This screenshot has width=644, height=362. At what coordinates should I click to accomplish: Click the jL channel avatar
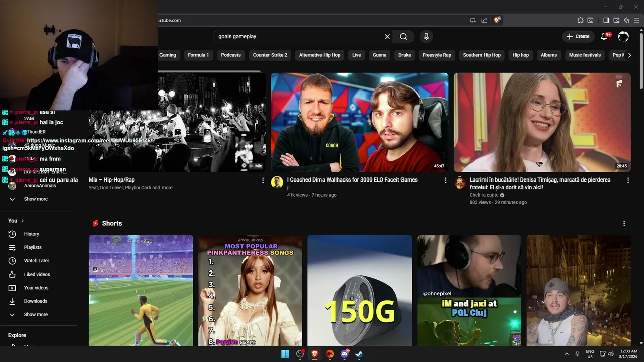277,182
